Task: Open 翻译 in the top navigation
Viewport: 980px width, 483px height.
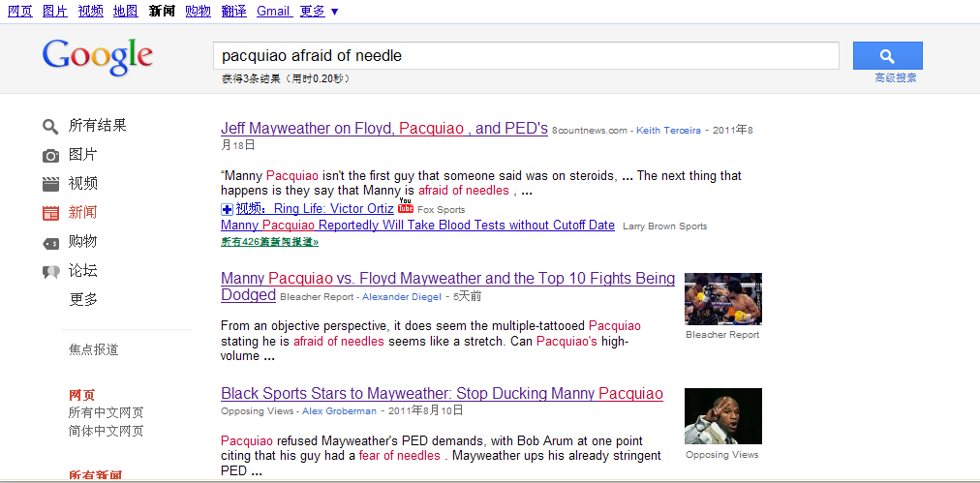Action: tap(233, 11)
